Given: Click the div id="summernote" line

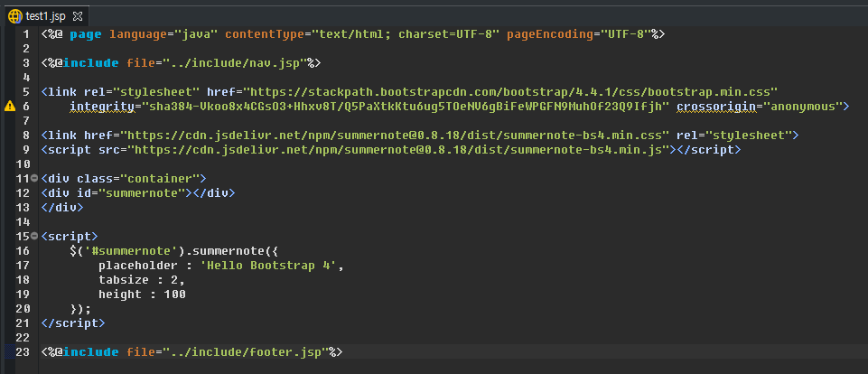Looking at the screenshot, I should pyautogui.click(x=138, y=192).
